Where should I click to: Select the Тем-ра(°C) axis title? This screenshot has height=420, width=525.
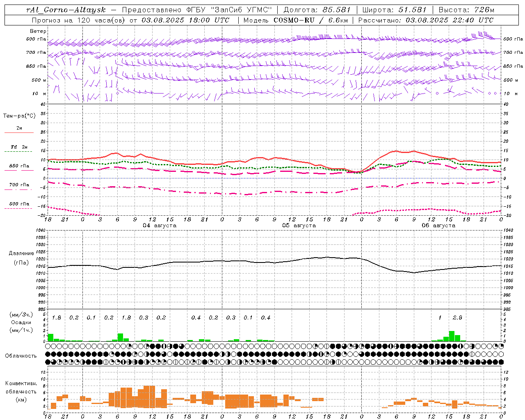tap(19, 116)
